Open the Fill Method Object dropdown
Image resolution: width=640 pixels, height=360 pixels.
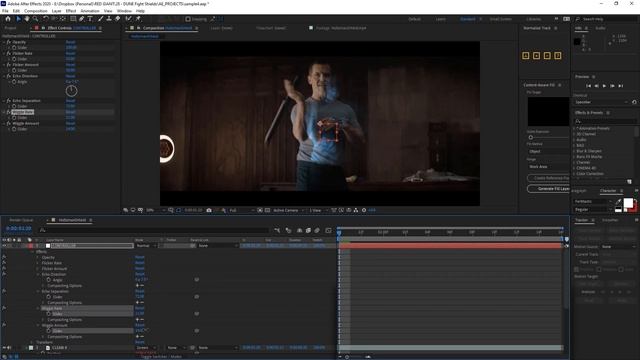pyautogui.click(x=548, y=151)
